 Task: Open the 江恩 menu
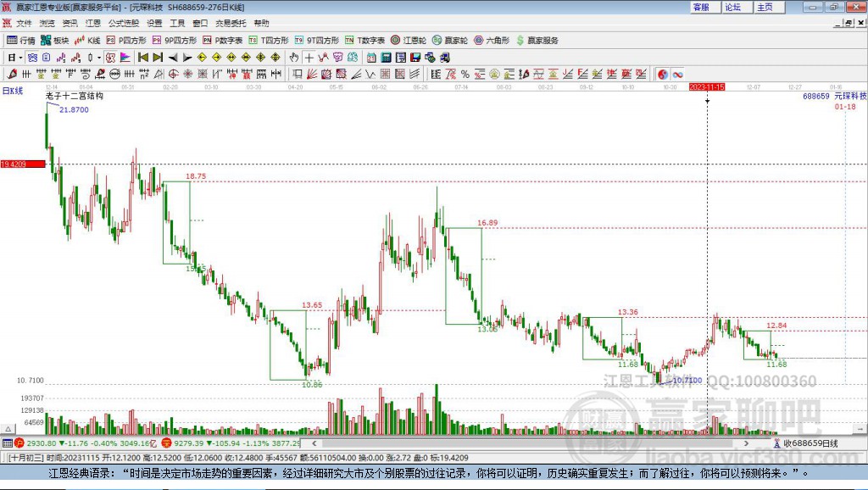93,23
